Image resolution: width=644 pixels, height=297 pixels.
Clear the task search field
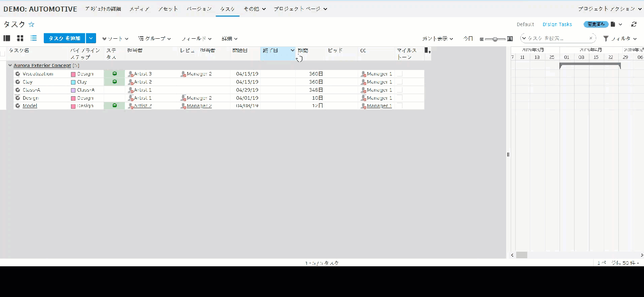tap(591, 38)
